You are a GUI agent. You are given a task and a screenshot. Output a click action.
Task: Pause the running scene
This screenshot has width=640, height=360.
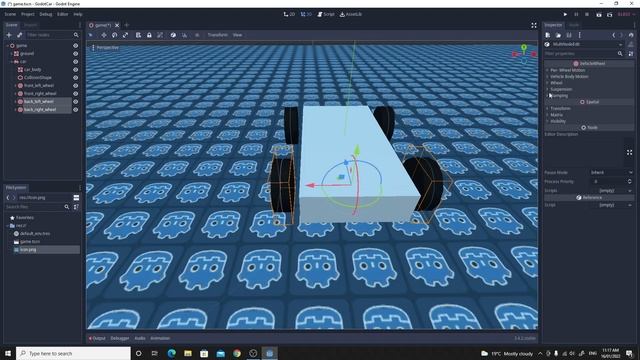coord(576,14)
